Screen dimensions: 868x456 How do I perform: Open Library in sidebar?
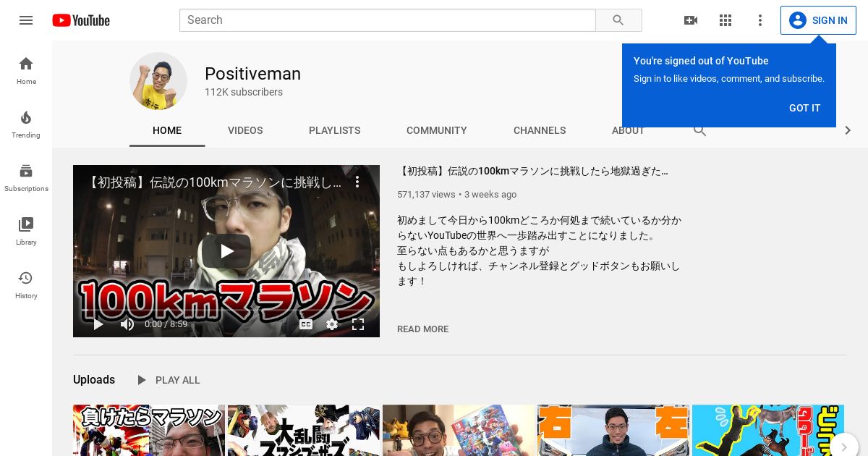26,231
